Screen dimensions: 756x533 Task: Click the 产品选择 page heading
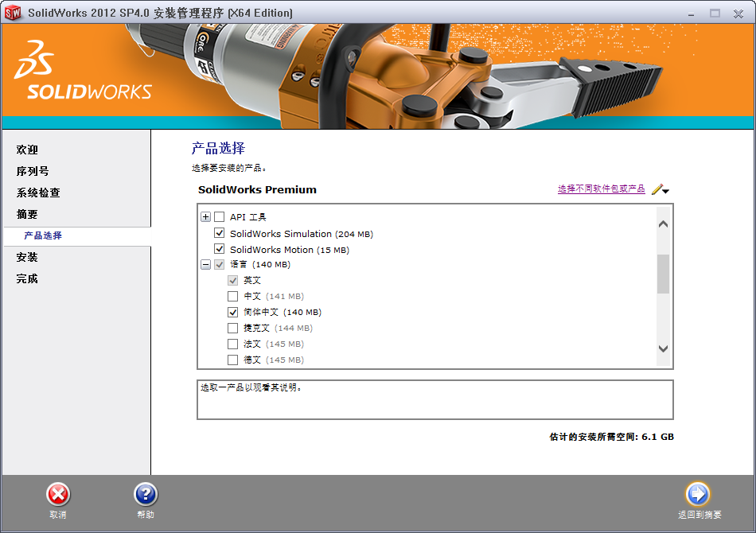218,148
